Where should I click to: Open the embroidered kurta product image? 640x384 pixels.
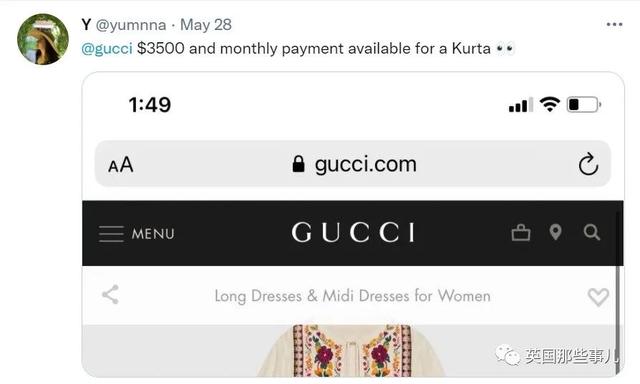(352, 351)
